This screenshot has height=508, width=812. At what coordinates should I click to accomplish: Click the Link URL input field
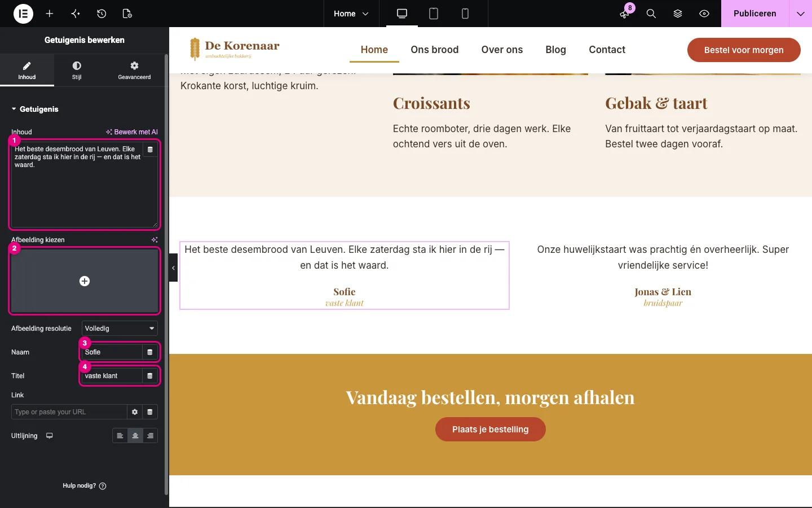[69, 412]
